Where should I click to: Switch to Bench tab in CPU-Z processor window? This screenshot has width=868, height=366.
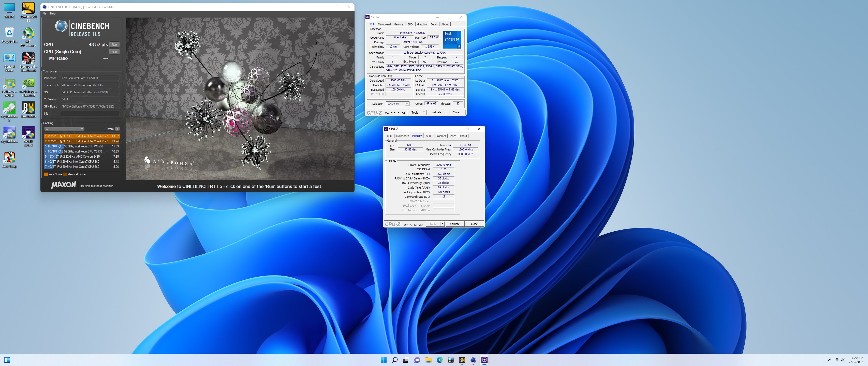(434, 24)
